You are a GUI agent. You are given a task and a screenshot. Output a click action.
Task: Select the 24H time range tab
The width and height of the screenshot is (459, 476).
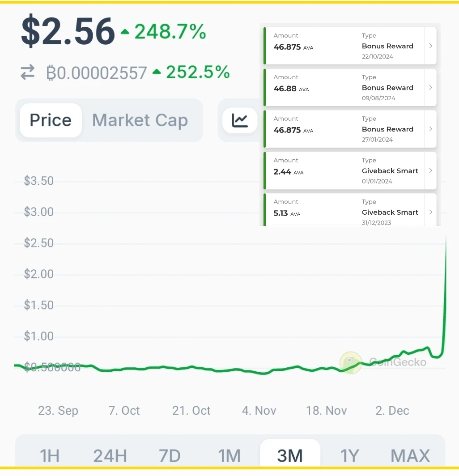pos(110,456)
